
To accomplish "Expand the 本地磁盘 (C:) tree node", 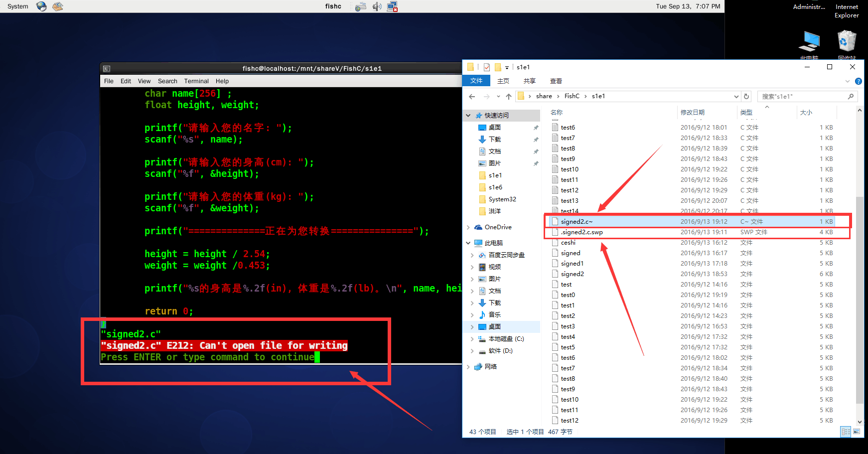I will tap(472, 339).
